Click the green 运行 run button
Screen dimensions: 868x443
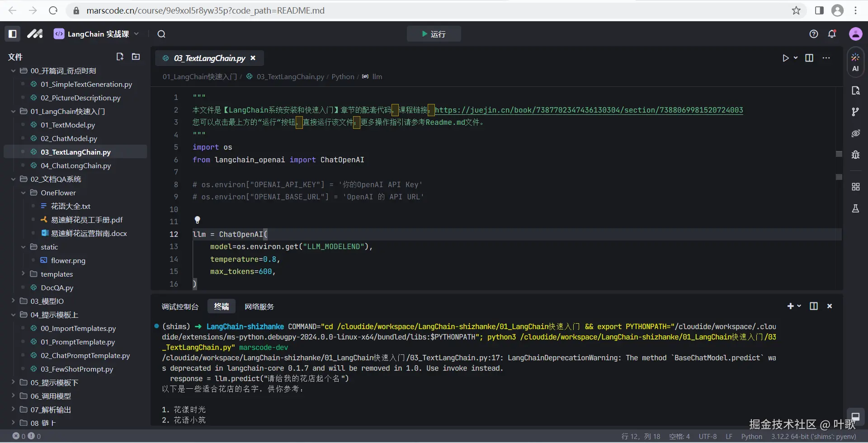coord(434,34)
